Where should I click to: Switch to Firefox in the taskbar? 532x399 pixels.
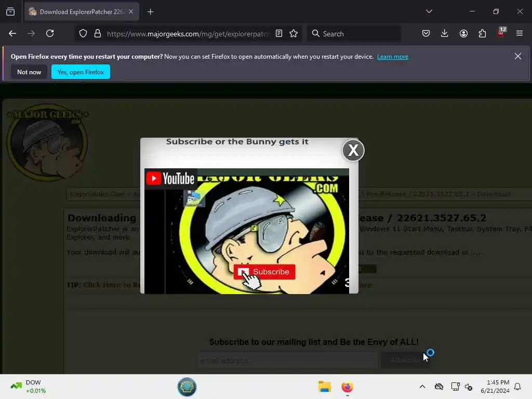point(347,387)
